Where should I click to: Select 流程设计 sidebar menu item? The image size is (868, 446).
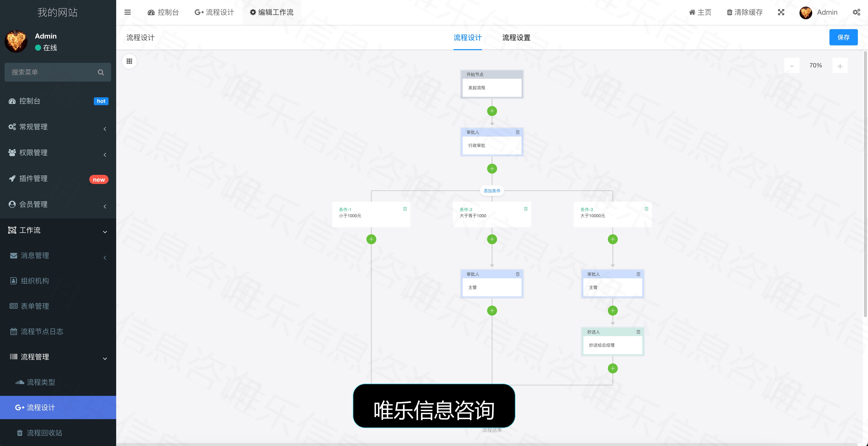click(x=58, y=407)
